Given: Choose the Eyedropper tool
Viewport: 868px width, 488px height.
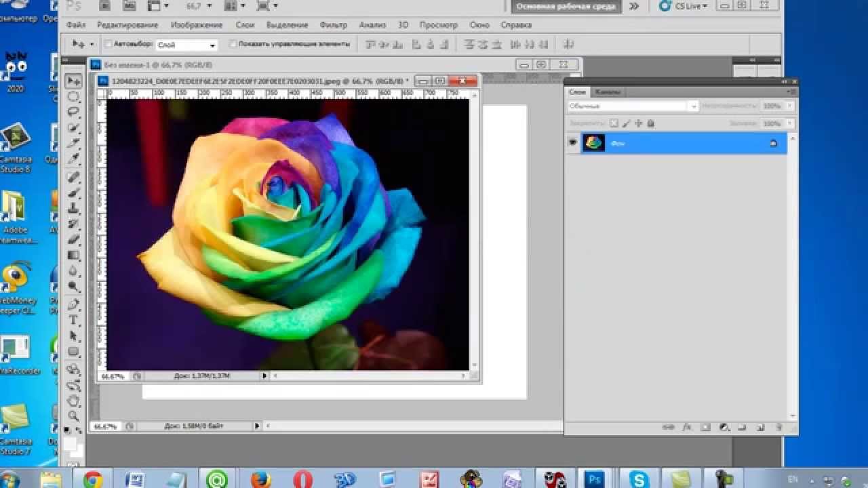Looking at the screenshot, I should (73, 159).
